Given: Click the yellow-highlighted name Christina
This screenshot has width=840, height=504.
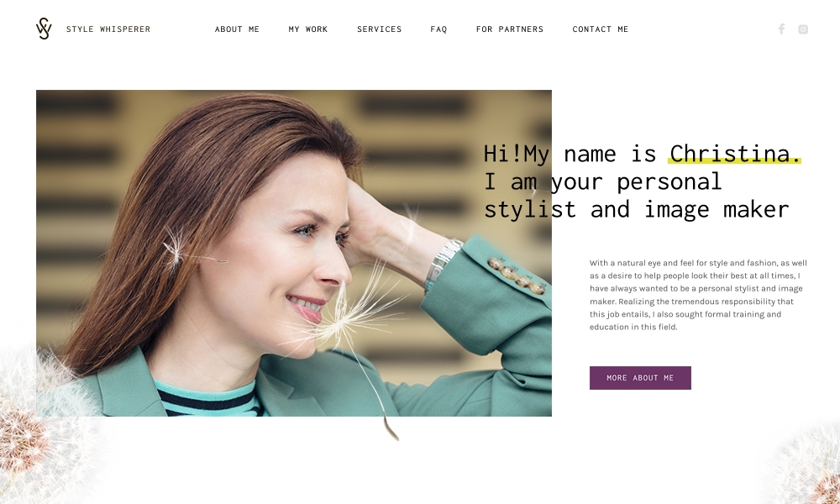Looking at the screenshot, I should pos(734,154).
